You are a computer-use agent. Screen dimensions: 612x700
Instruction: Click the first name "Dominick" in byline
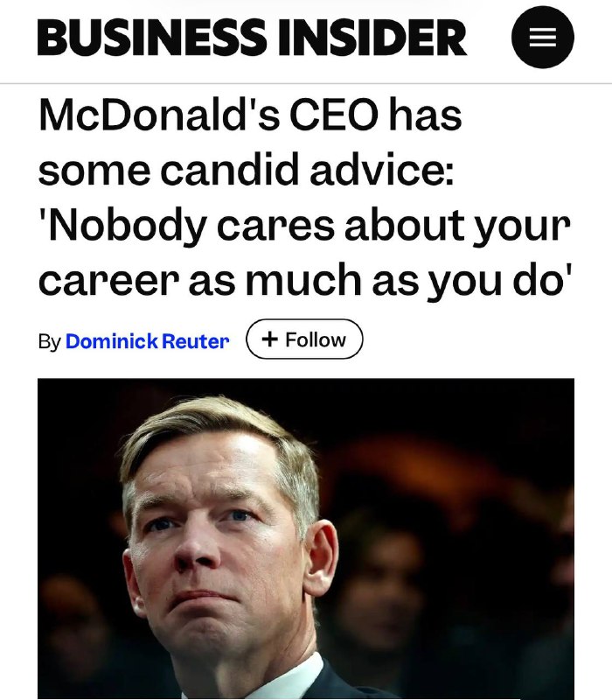[x=111, y=340]
